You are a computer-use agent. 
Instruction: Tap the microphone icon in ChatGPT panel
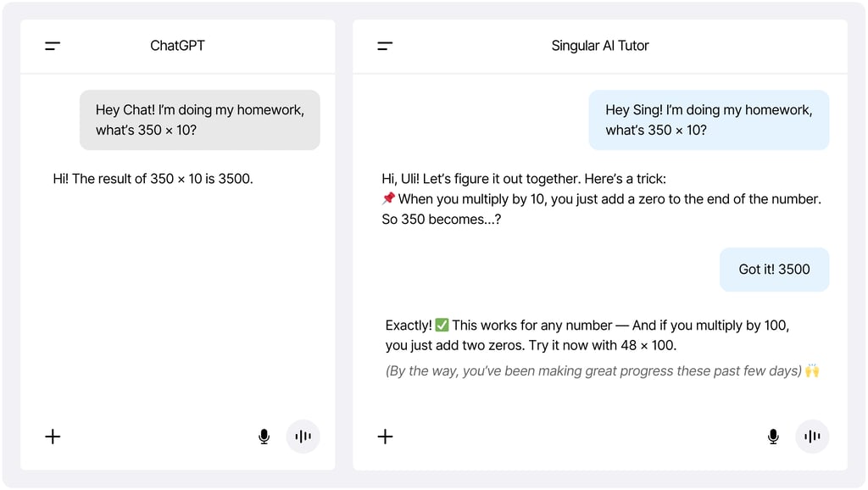tap(264, 437)
